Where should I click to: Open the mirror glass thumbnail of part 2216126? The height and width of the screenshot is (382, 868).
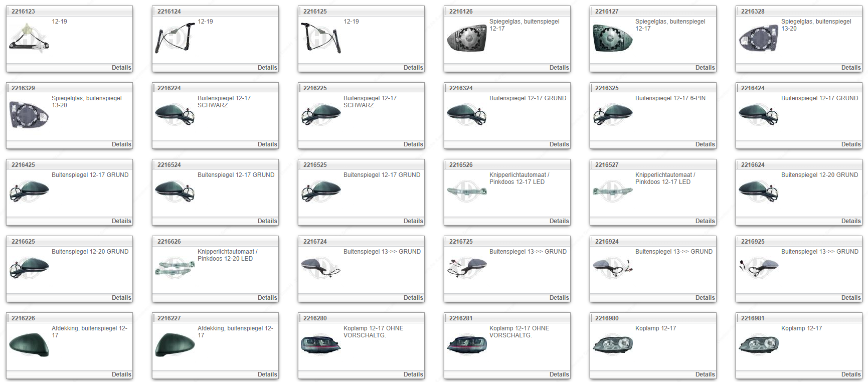[x=466, y=39]
